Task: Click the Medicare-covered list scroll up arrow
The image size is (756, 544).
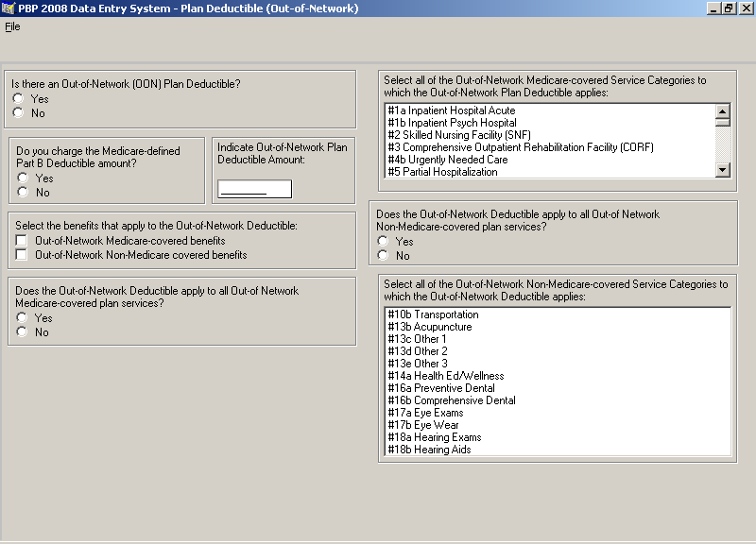Action: click(722, 111)
